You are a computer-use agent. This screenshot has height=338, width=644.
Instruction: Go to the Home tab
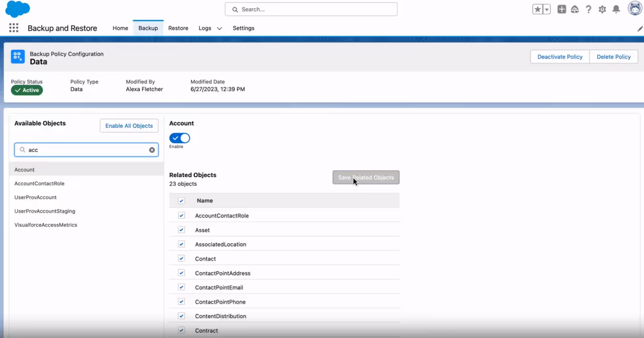pos(120,28)
